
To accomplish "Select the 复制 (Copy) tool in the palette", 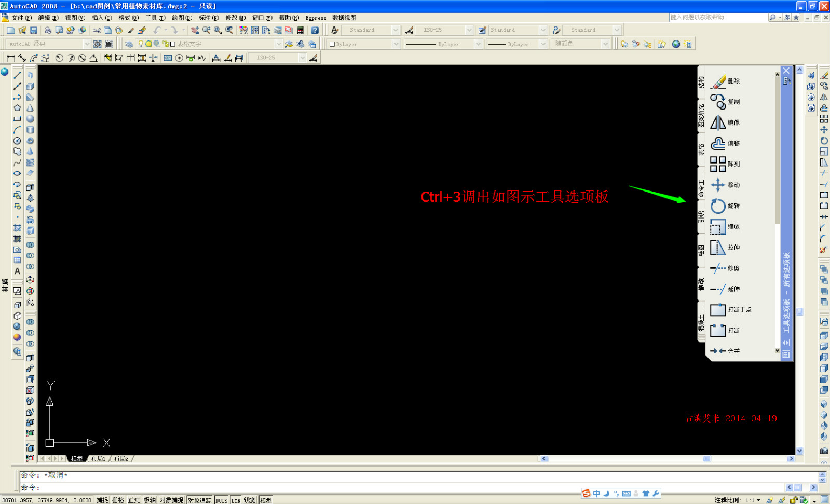I will point(726,102).
